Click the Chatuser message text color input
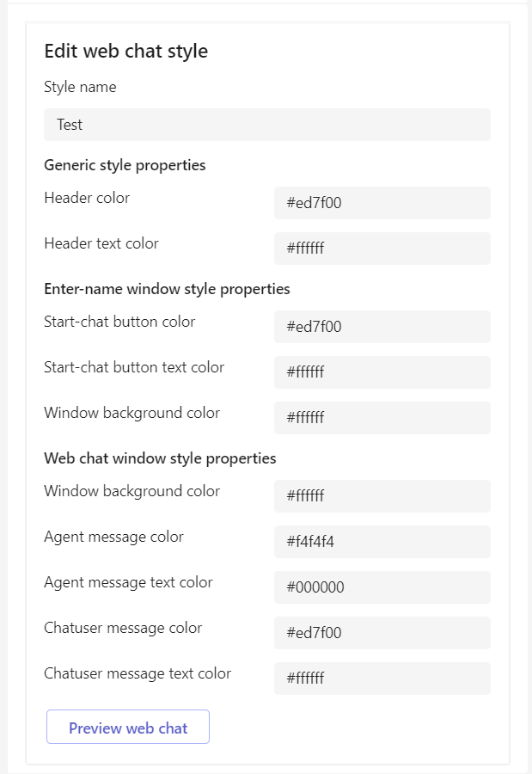This screenshot has width=532, height=774. click(x=382, y=679)
